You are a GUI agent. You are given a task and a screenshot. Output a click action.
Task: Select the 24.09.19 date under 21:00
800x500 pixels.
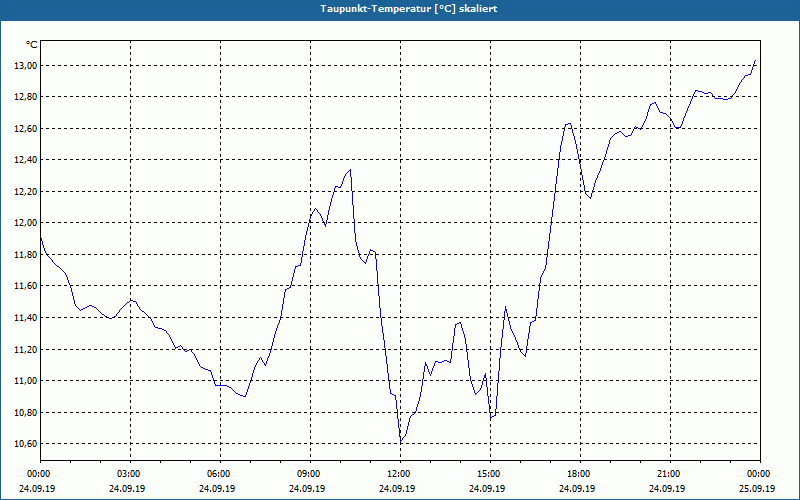pos(667,489)
